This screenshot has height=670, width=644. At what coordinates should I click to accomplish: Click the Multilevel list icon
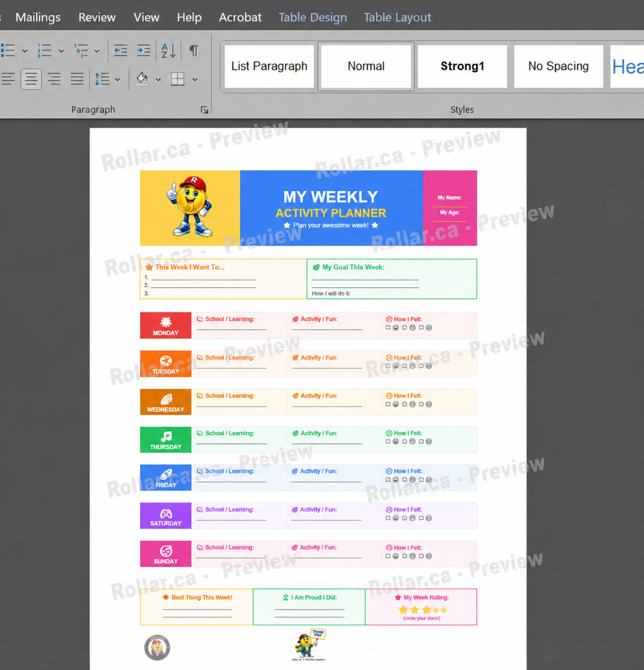pos(81,50)
